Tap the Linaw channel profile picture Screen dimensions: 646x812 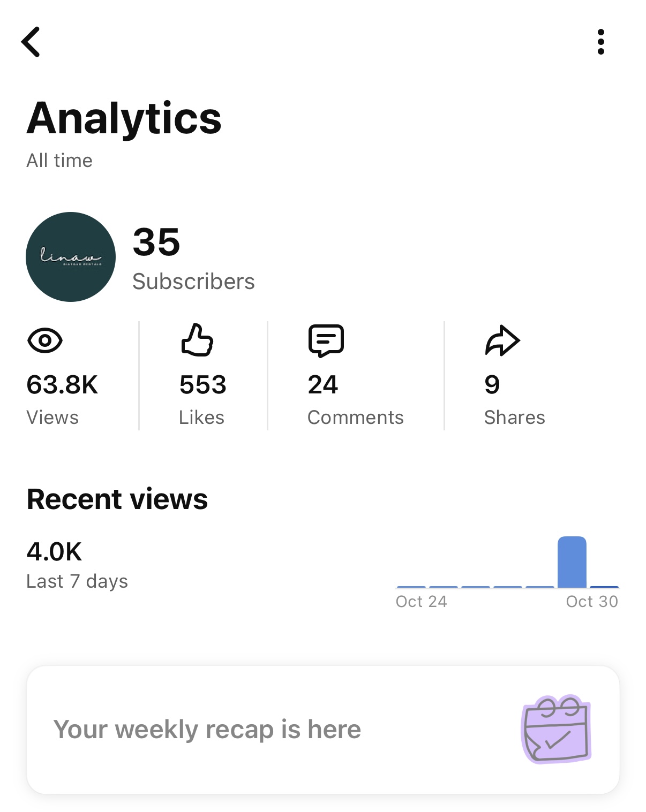tap(71, 257)
